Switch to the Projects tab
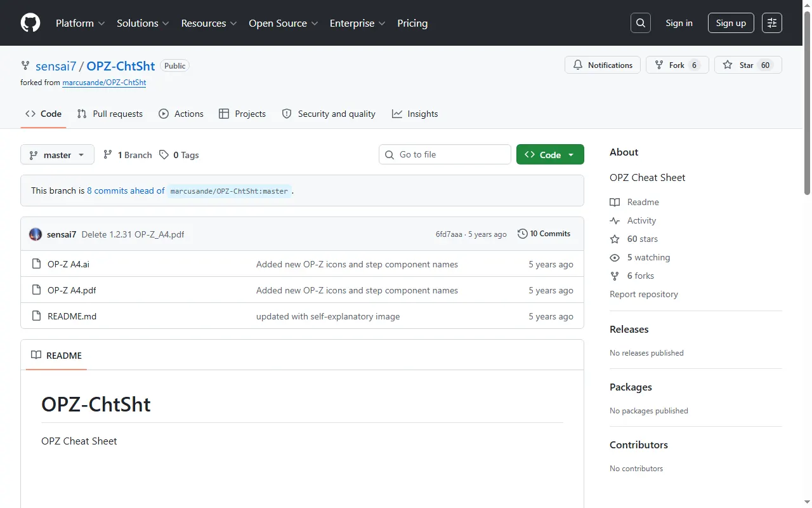 [242, 114]
